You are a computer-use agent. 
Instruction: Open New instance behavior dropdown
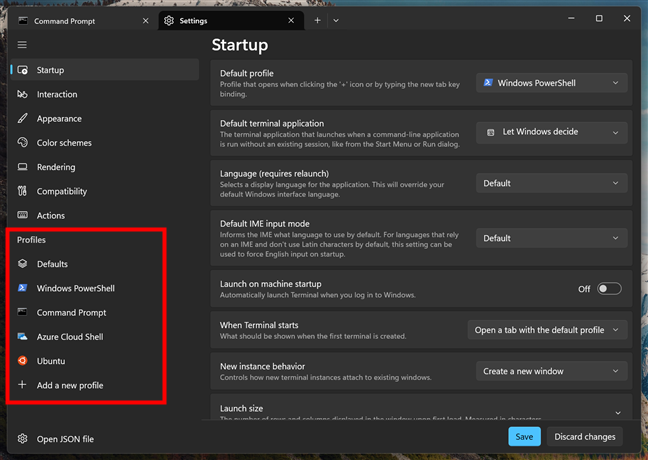tap(552, 371)
